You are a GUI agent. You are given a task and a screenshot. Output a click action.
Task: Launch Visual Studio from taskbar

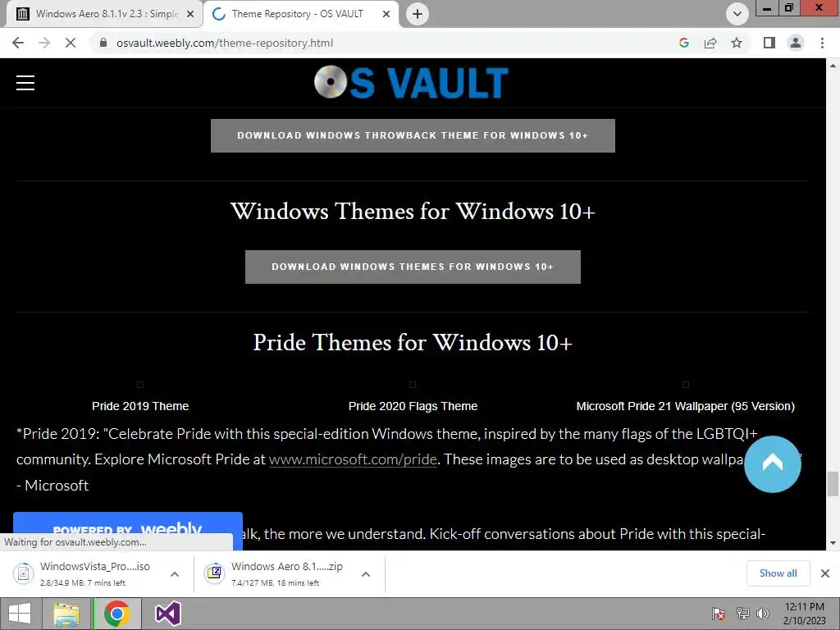[x=167, y=614]
